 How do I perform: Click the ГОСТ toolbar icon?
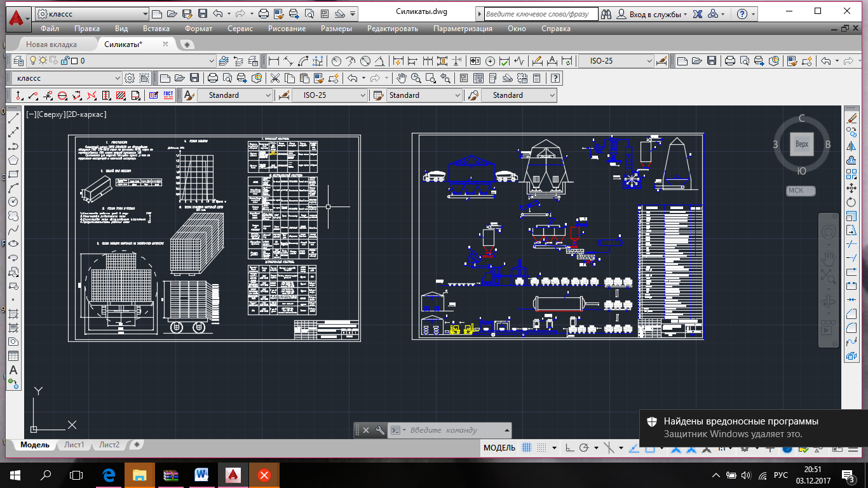pyautogui.click(x=168, y=95)
